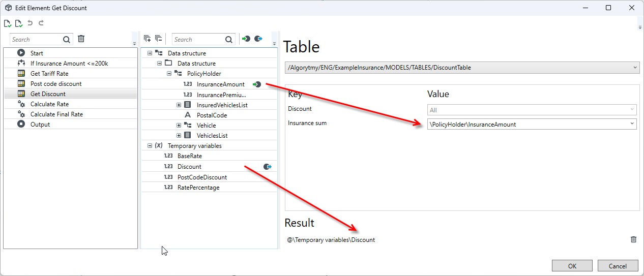Select the InsurancePremiu... tree item
644x276 pixels.
pyautogui.click(x=221, y=95)
